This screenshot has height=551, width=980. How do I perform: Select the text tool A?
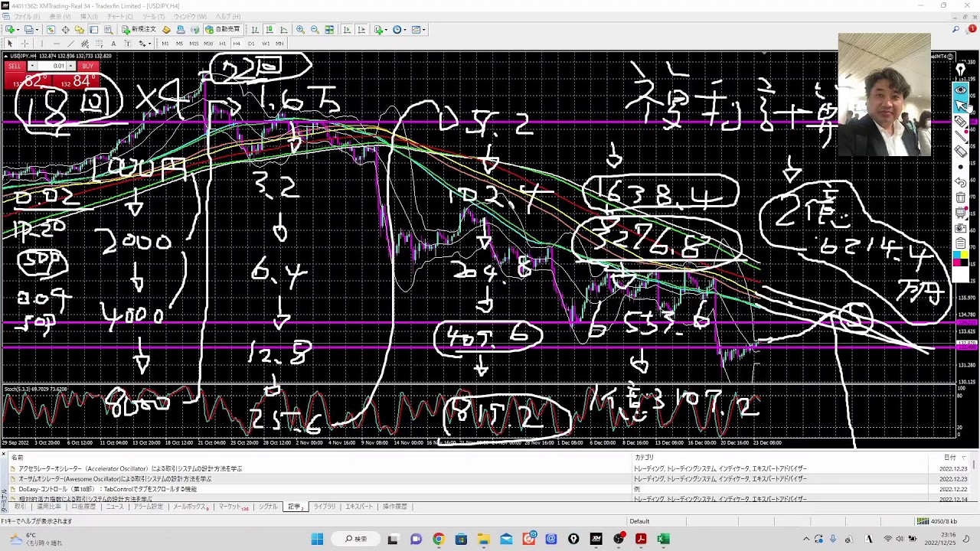pos(113,44)
